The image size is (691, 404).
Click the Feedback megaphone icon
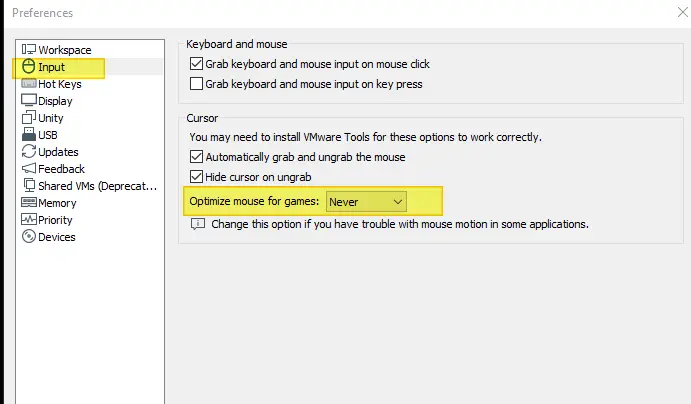29,168
